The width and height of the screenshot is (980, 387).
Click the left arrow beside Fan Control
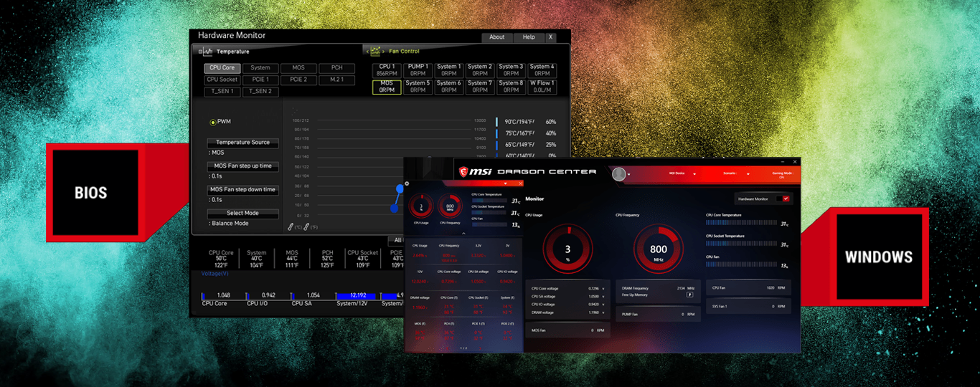pyautogui.click(x=366, y=52)
